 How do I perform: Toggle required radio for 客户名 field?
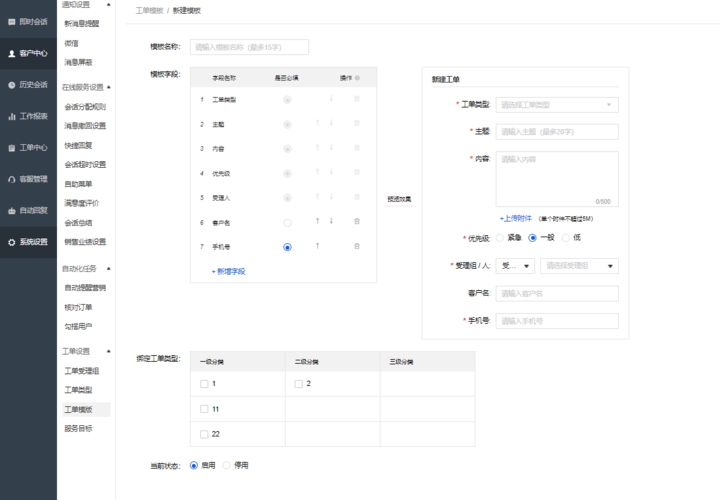pos(287,223)
